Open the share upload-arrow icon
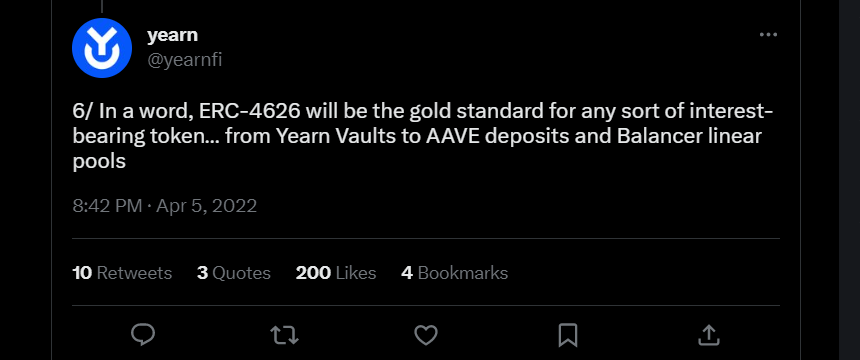Screen dimensions: 860x360 708,334
